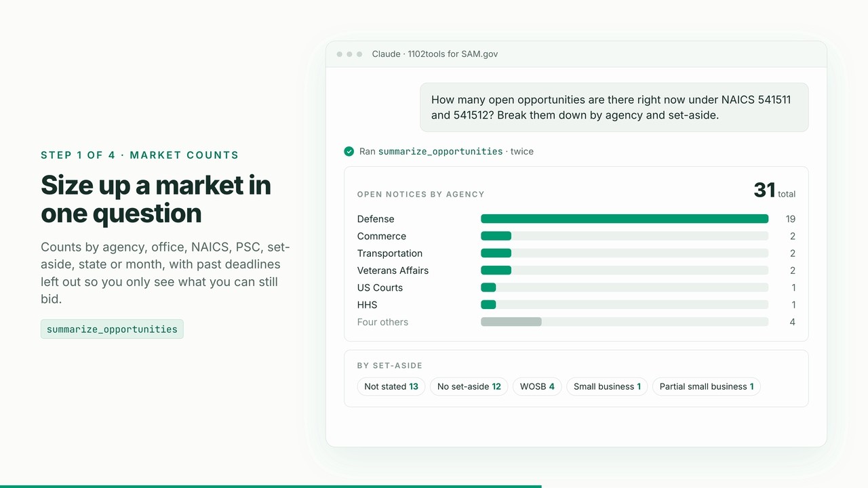Click the HHS agency label
Screen dimensions: 868x488
click(367, 305)
